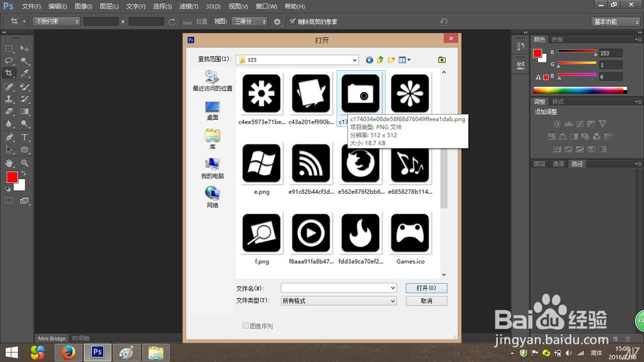Enable the image sequence checkbox
The width and height of the screenshot is (644, 362).
[245, 326]
